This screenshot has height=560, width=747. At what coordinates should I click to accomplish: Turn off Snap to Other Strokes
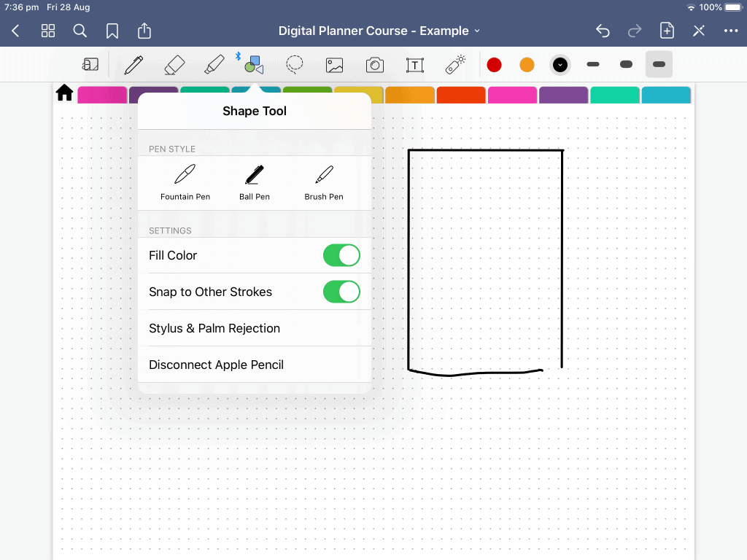coord(341,292)
